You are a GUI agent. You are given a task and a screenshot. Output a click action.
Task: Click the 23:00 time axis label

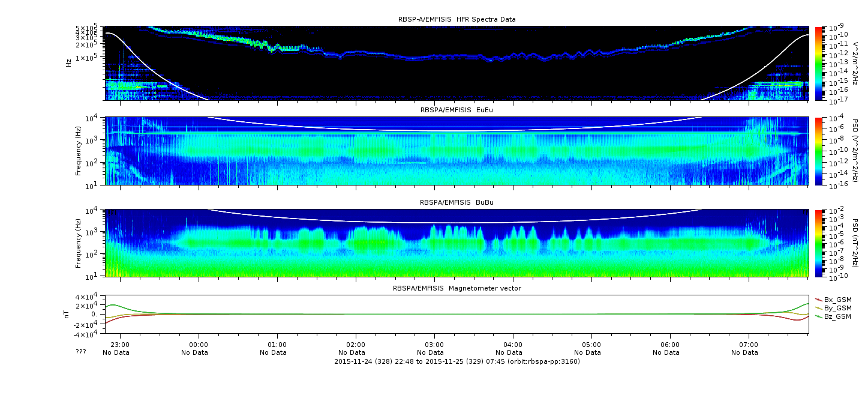(120, 345)
